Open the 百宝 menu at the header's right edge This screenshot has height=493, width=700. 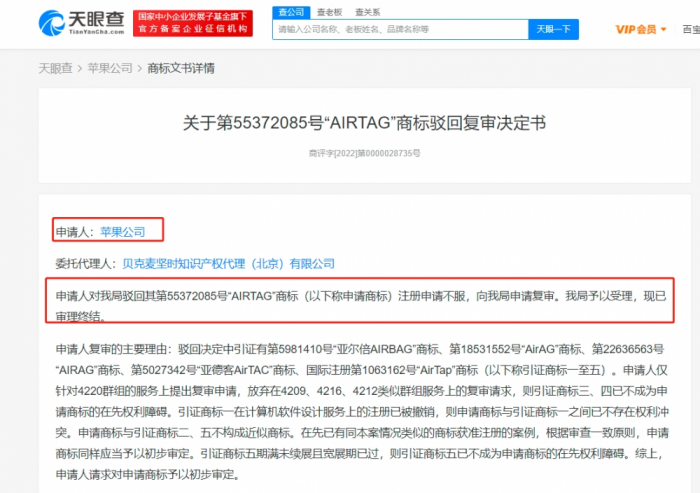[690, 30]
